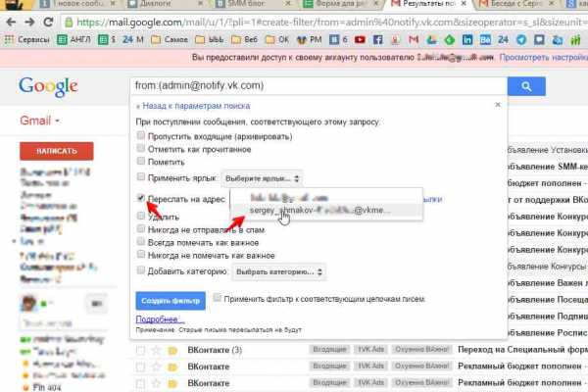Screen dimensions: 588x392
Task: Open the Подробнее link
Action: (160, 319)
